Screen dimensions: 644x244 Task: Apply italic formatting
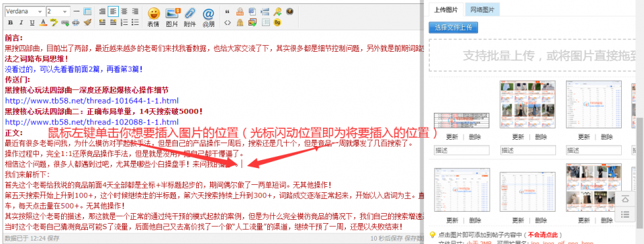[21, 22]
